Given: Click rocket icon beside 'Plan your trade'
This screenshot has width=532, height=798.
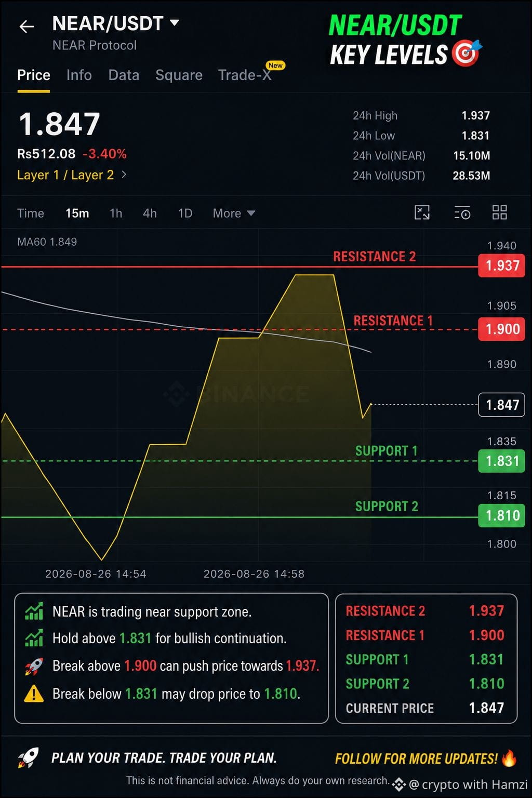Looking at the screenshot, I should tap(28, 759).
